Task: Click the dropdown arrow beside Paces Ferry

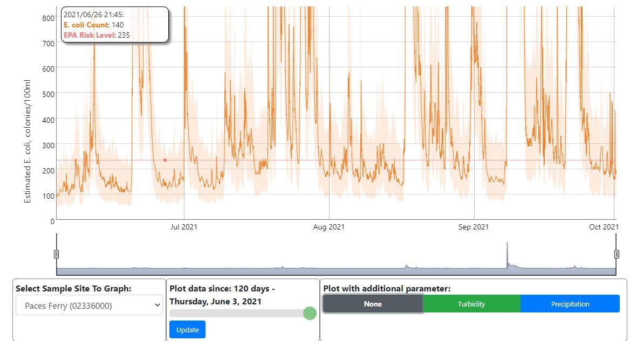Action: [157, 304]
